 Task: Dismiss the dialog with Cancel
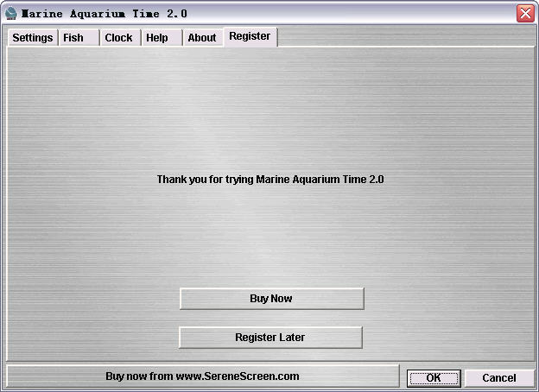coord(499,378)
